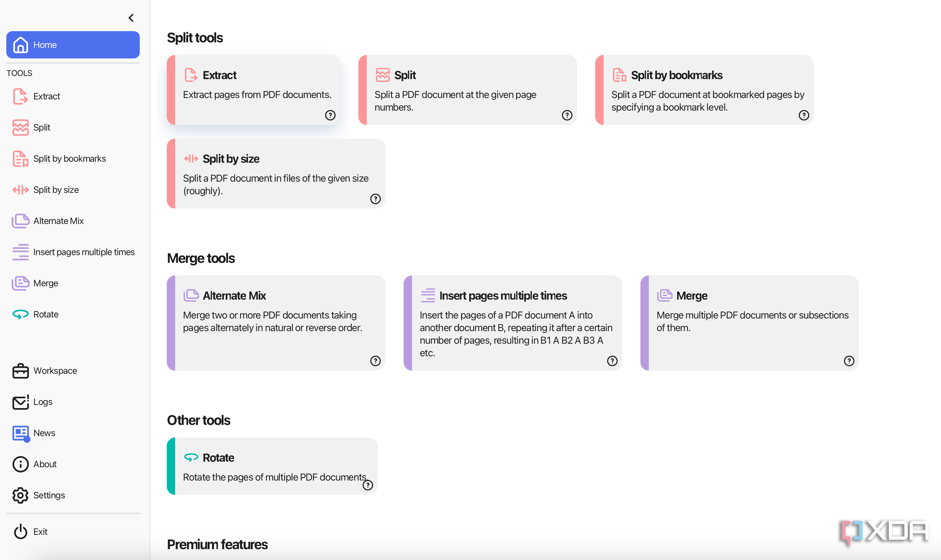Screen dimensions: 941x560
Task: Click help icon on Alternate Mix card
Action: pyautogui.click(x=375, y=361)
